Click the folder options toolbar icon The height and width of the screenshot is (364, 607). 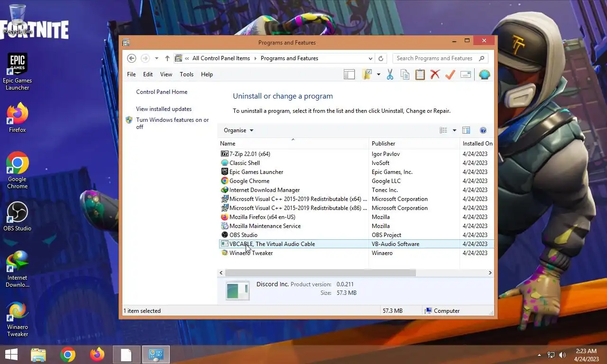[367, 74]
